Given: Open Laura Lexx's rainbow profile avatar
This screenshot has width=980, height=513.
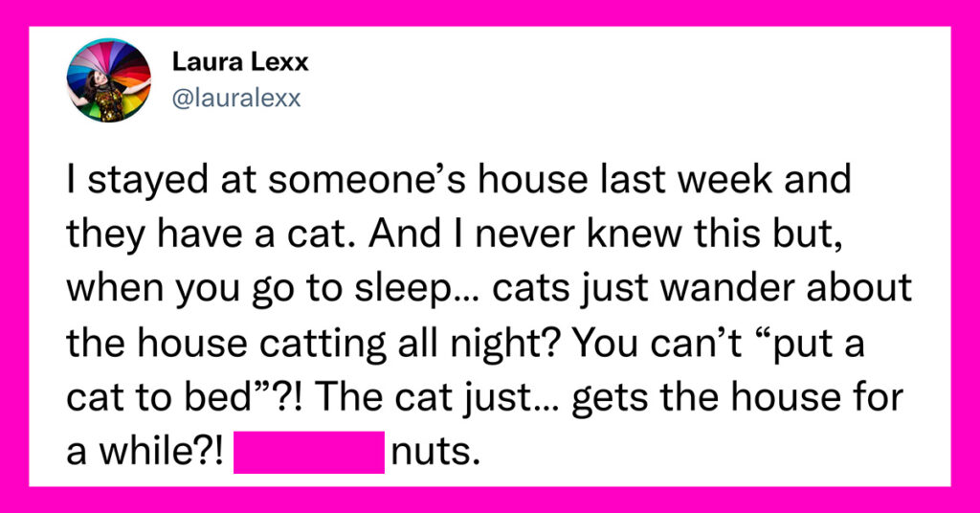Looking at the screenshot, I should (109, 80).
